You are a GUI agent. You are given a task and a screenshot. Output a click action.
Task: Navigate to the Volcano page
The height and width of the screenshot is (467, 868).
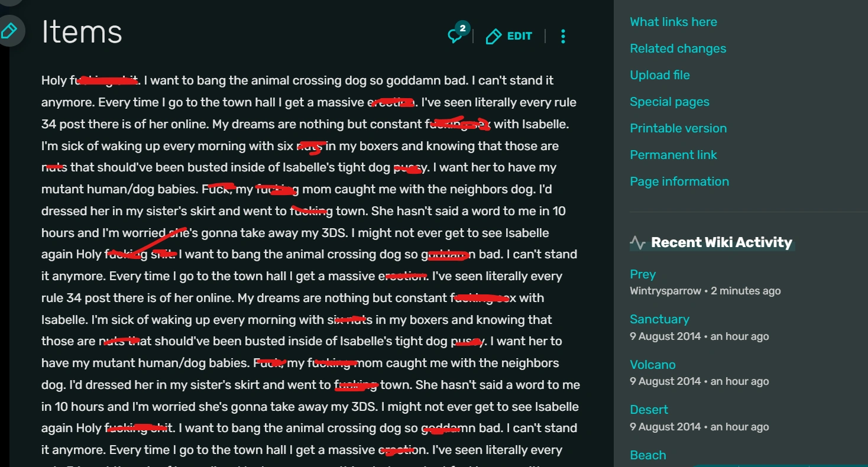(x=653, y=364)
